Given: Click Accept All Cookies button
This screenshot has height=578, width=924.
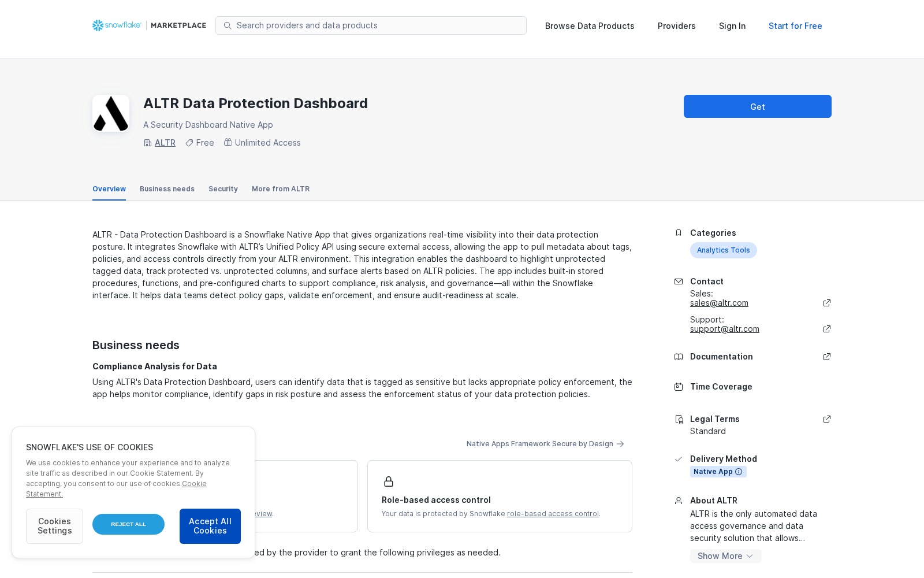Looking at the screenshot, I should [210, 526].
